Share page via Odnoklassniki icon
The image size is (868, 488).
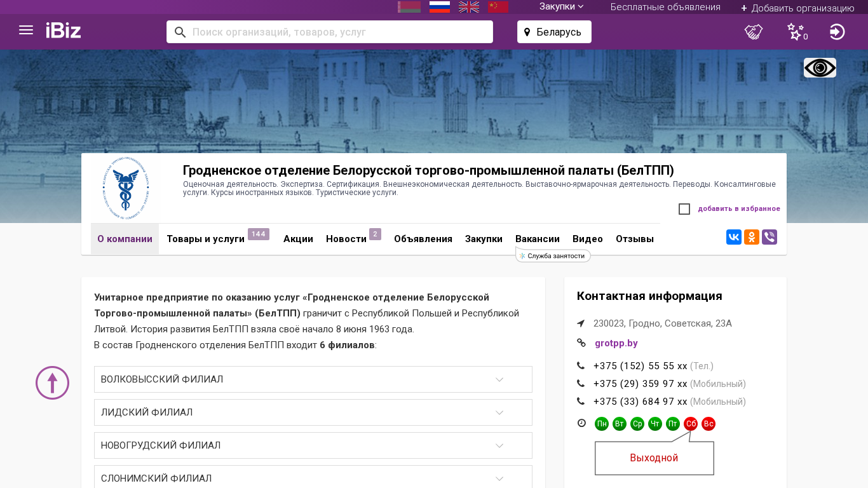[x=751, y=238]
